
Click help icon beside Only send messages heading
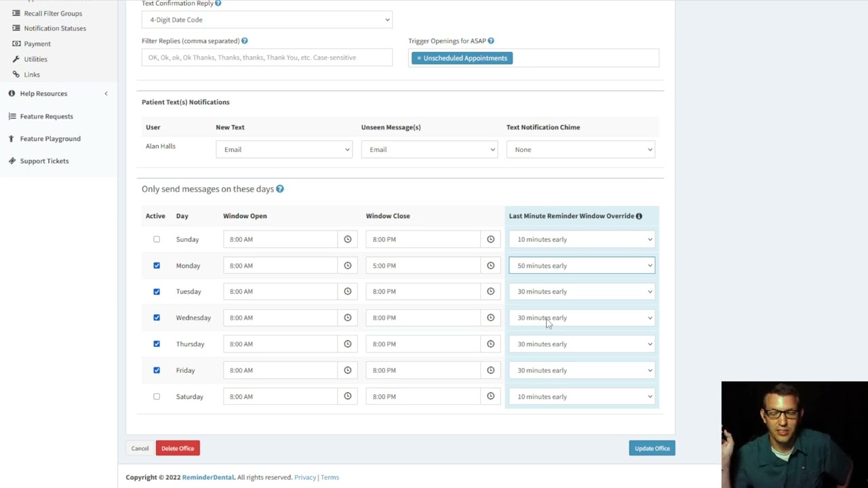279,189
